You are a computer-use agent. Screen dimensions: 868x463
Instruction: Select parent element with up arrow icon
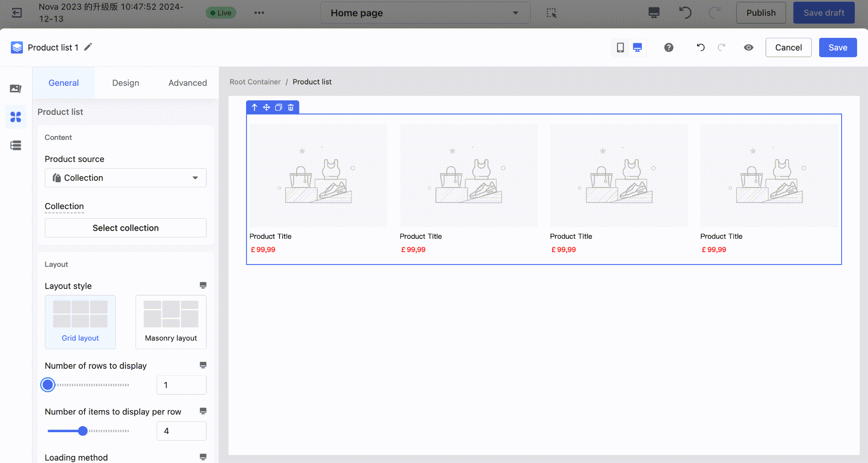click(x=254, y=107)
